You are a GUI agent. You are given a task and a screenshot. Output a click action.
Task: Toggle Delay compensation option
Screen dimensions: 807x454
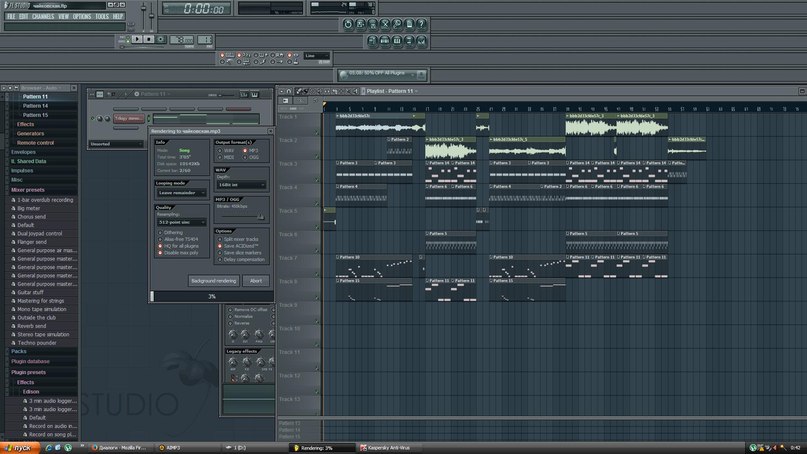click(241, 259)
